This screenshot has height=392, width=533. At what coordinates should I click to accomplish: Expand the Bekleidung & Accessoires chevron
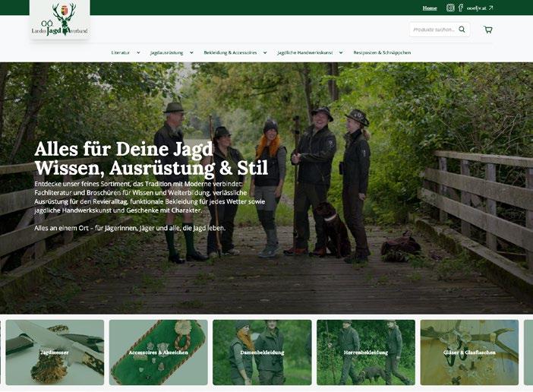pos(265,52)
